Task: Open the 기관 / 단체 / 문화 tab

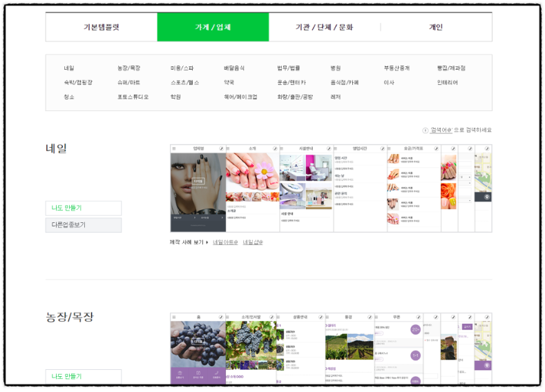Action: 324,28
